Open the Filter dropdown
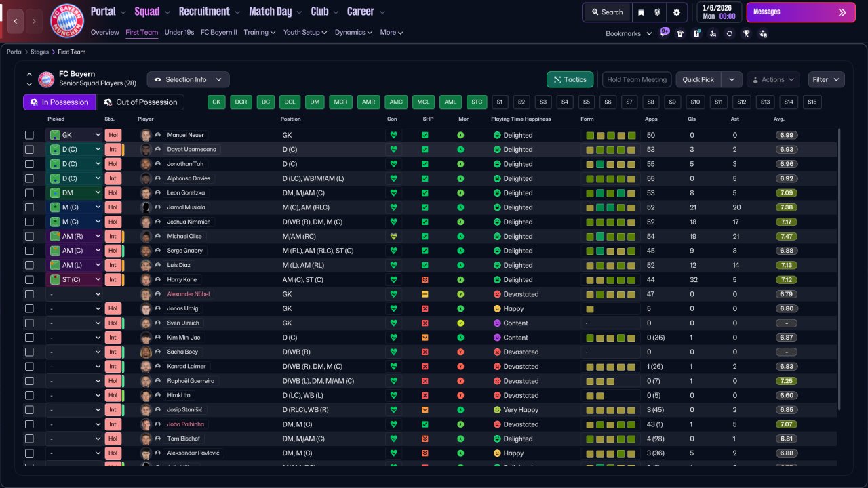The image size is (868, 488). (x=826, y=79)
